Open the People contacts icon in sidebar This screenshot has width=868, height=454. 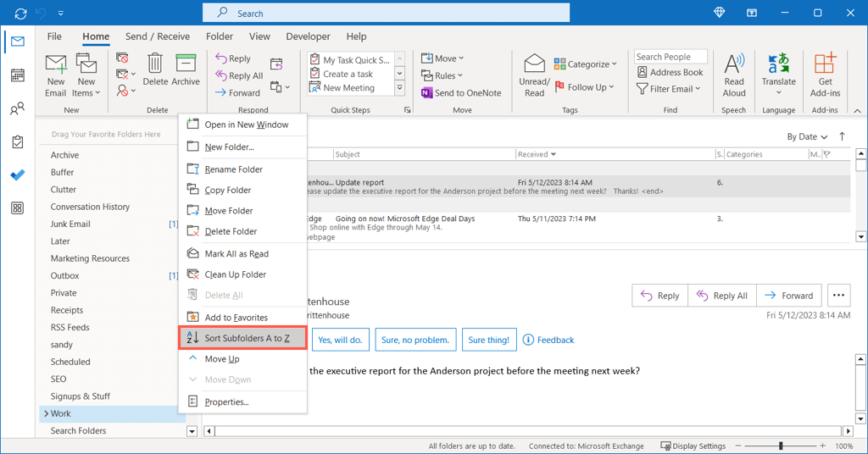(x=17, y=109)
